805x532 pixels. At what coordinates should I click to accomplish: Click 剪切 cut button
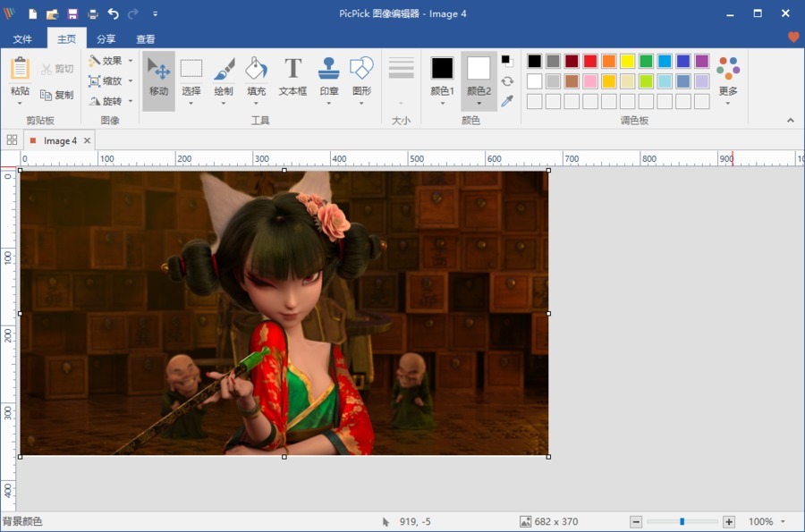[x=57, y=69]
